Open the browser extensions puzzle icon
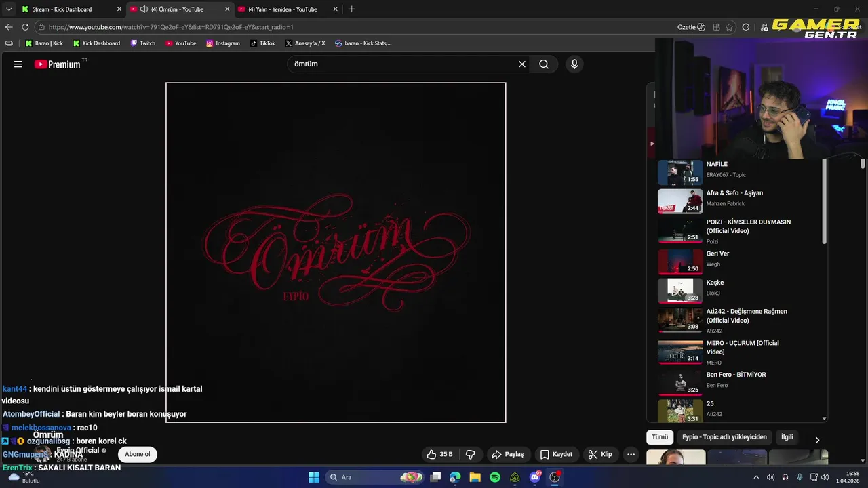The width and height of the screenshot is (868, 488). tap(746, 27)
